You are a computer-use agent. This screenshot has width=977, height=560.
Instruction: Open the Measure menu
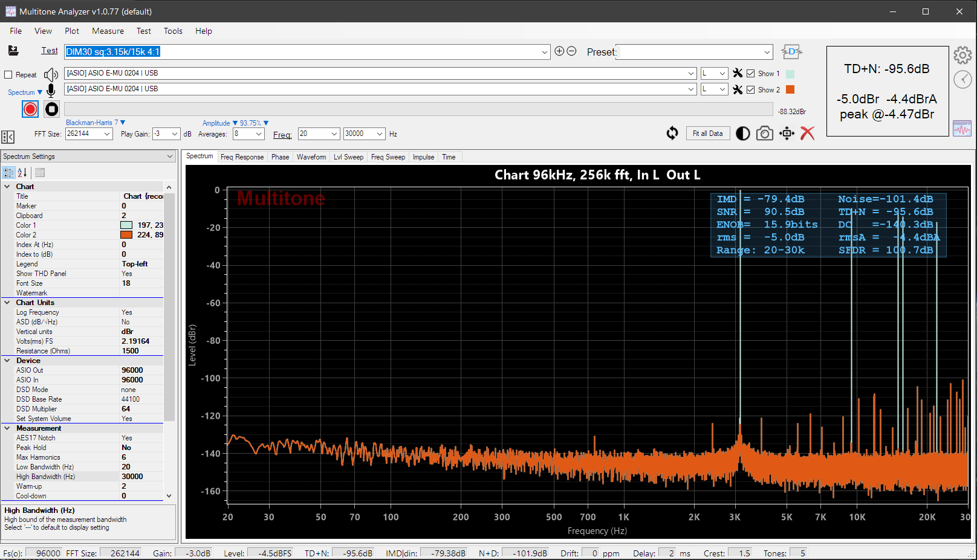[108, 31]
